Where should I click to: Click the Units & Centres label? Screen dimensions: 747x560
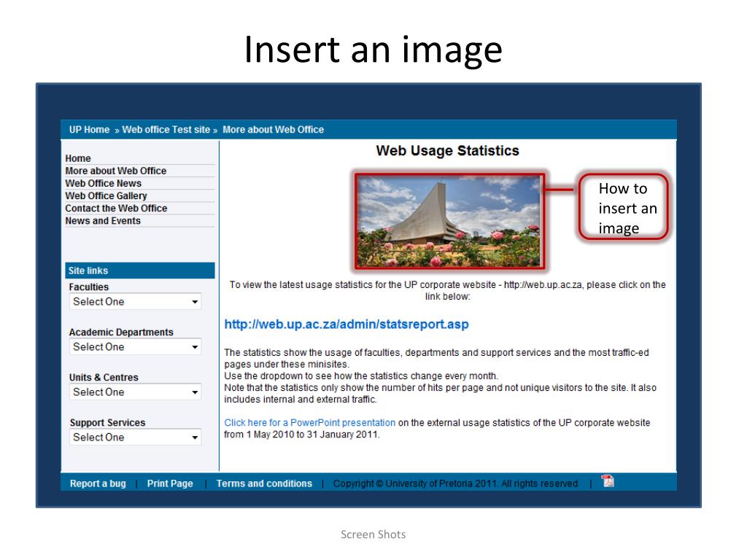(104, 377)
